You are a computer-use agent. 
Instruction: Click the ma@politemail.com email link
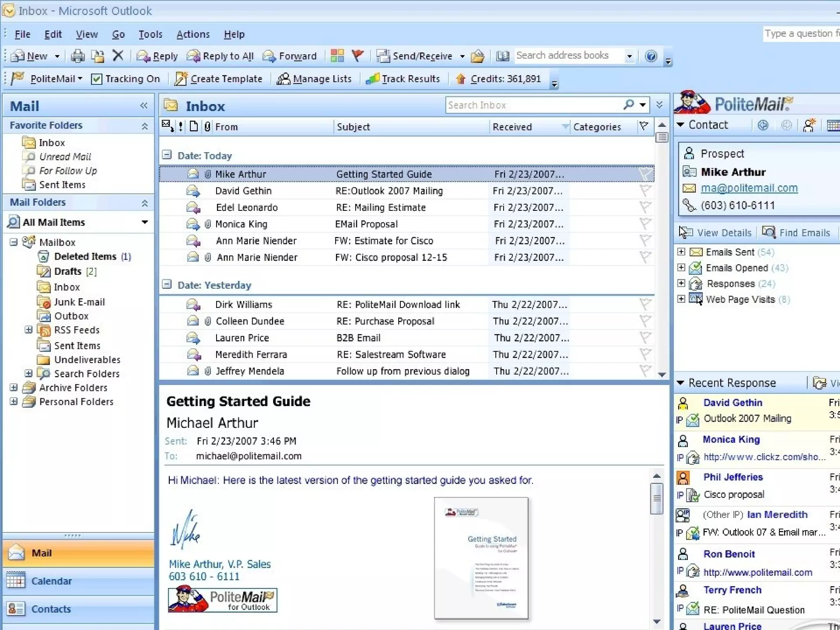pos(749,188)
